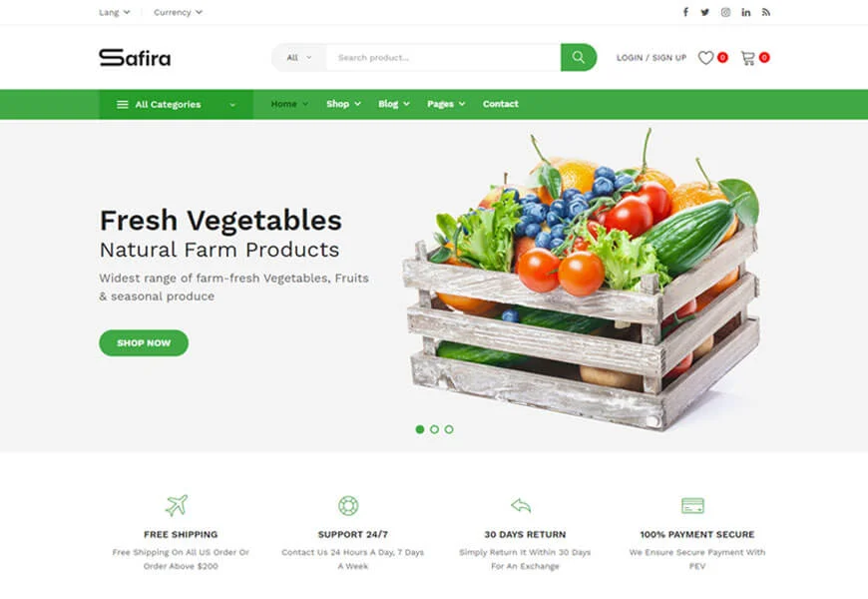
Task: Go to the Contact menu item
Action: click(x=501, y=104)
